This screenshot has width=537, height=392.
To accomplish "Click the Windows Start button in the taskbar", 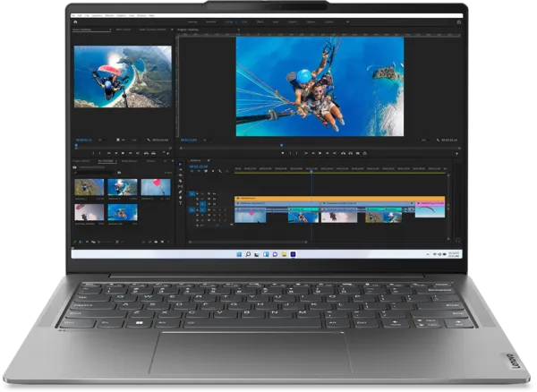I will point(239,254).
